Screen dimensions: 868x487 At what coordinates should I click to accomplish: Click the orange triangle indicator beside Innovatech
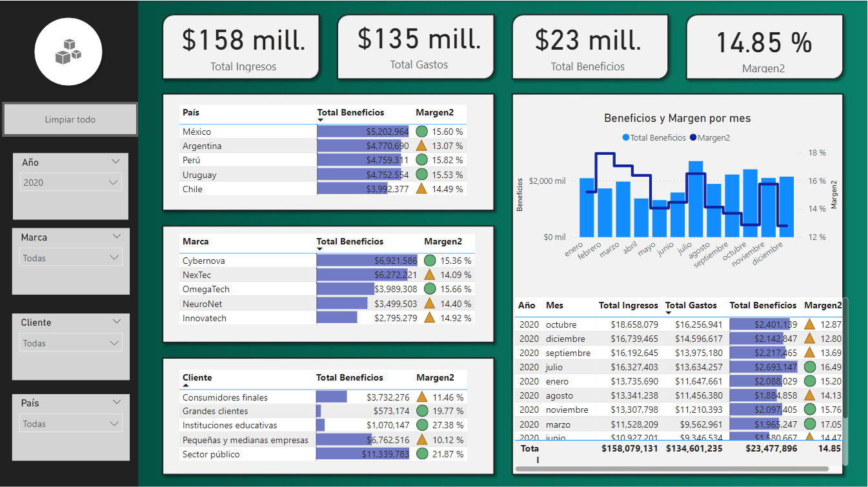430,317
